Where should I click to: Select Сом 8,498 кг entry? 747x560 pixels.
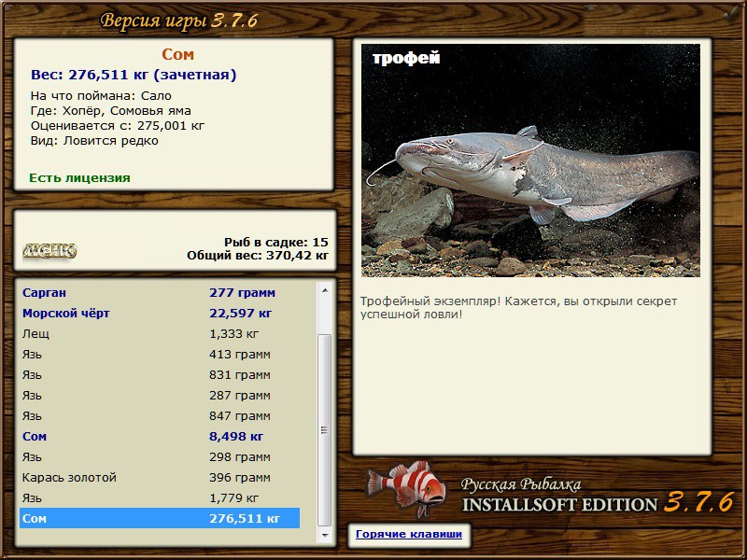coord(160,436)
